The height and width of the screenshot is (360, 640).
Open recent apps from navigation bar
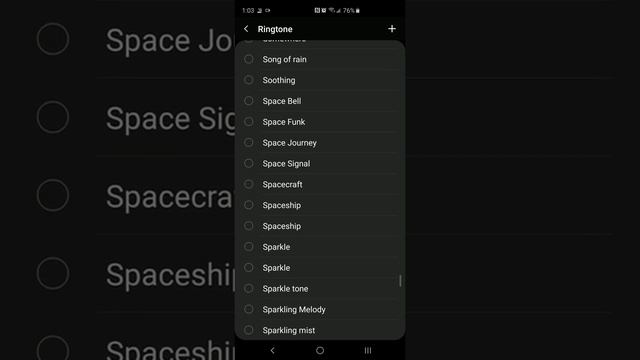(368, 350)
